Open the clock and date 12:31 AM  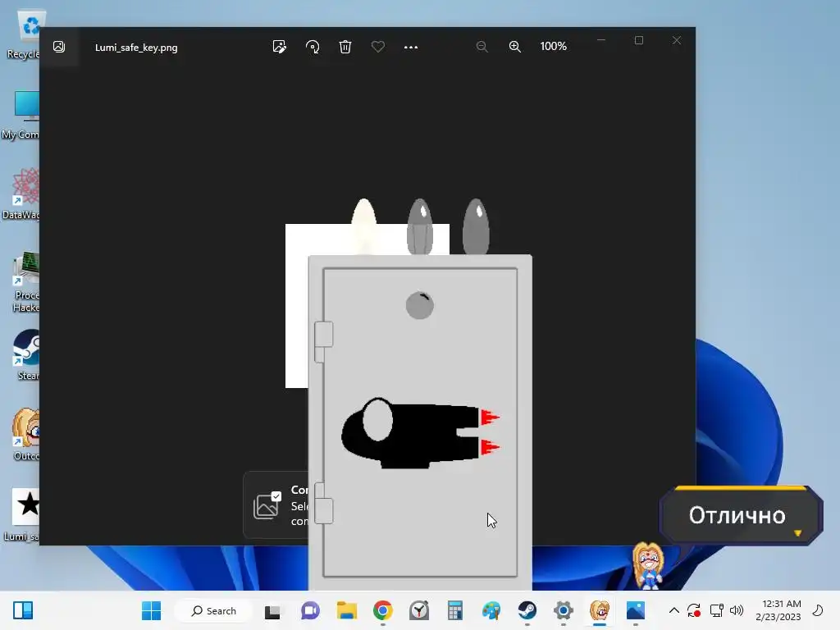coord(778,610)
